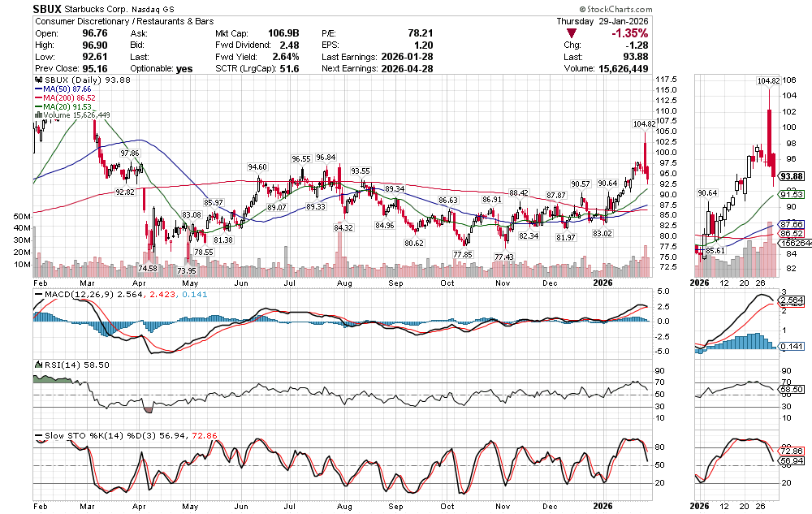Click the blue MA(50) legend line
Screen dimensions: 812x514
[x=39, y=89]
